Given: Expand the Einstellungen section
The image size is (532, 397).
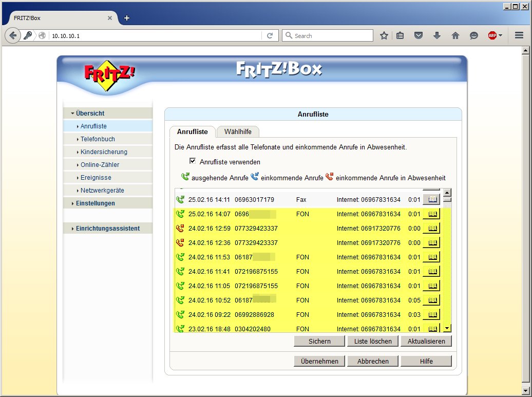Looking at the screenshot, I should (x=95, y=203).
